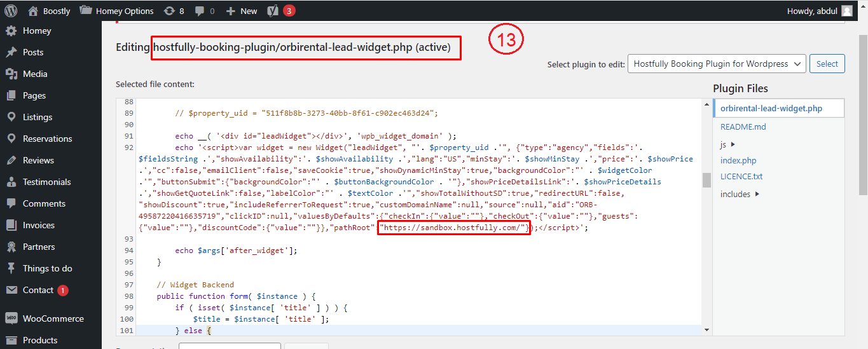The height and width of the screenshot is (349, 868).
Task: Click the Invoices icon in sidebar
Action: [11, 225]
